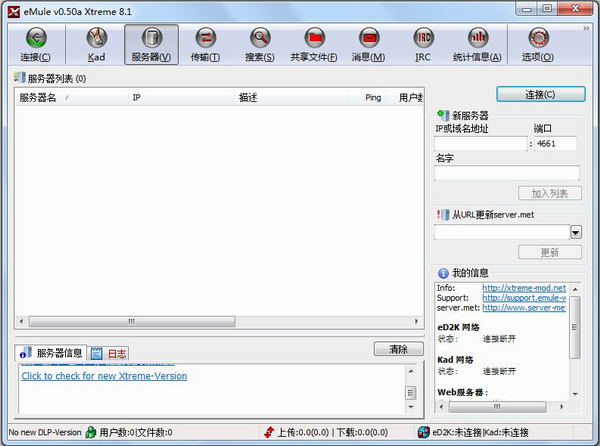The height and width of the screenshot is (446, 600).
Task: Sort by IP column header
Action: 181,98
